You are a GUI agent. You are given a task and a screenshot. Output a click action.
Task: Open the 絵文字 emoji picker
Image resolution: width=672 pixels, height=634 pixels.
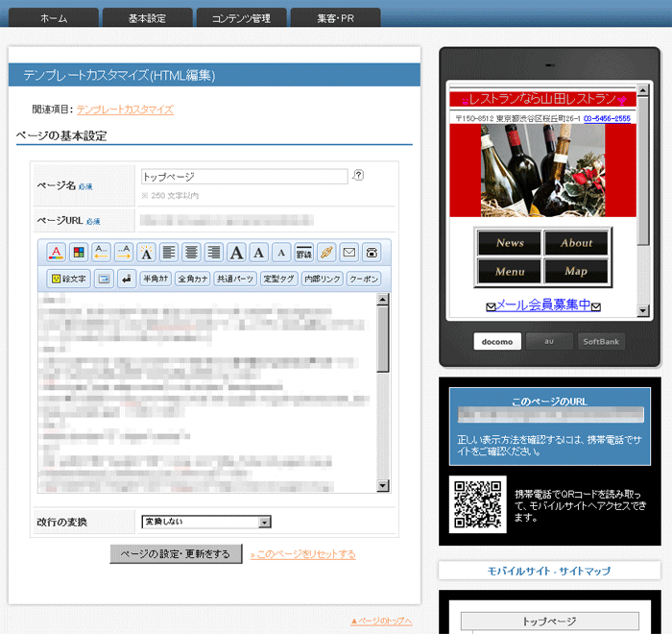[68, 279]
